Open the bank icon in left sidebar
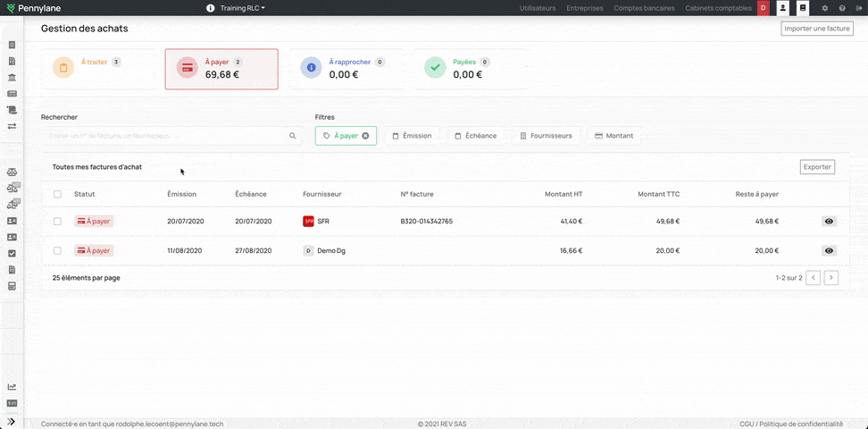The image size is (868, 429). [12, 78]
